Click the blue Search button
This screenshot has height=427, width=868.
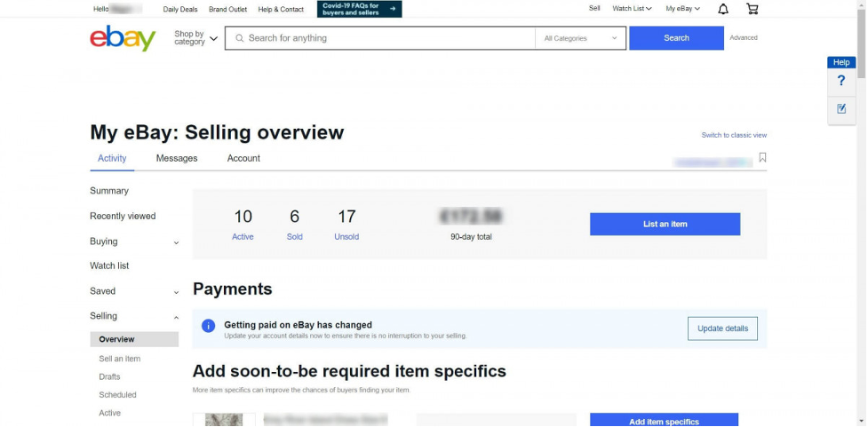(676, 38)
